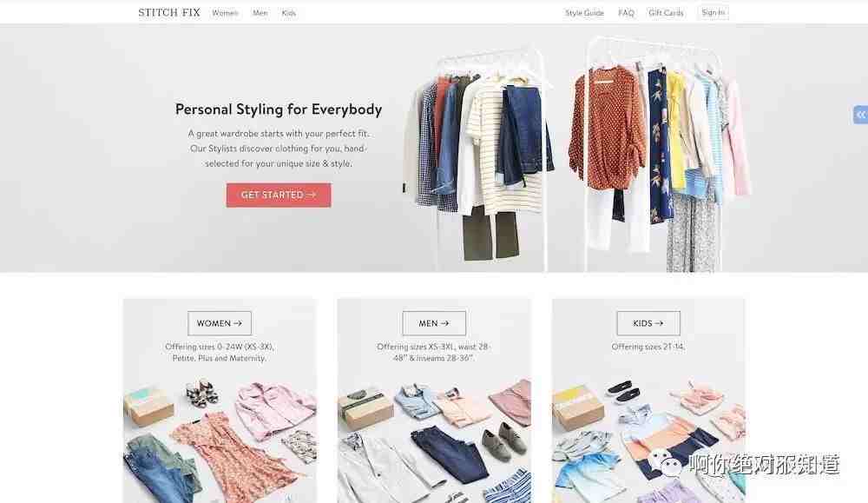Open the Gift Cards link
The image size is (868, 503).
666,13
